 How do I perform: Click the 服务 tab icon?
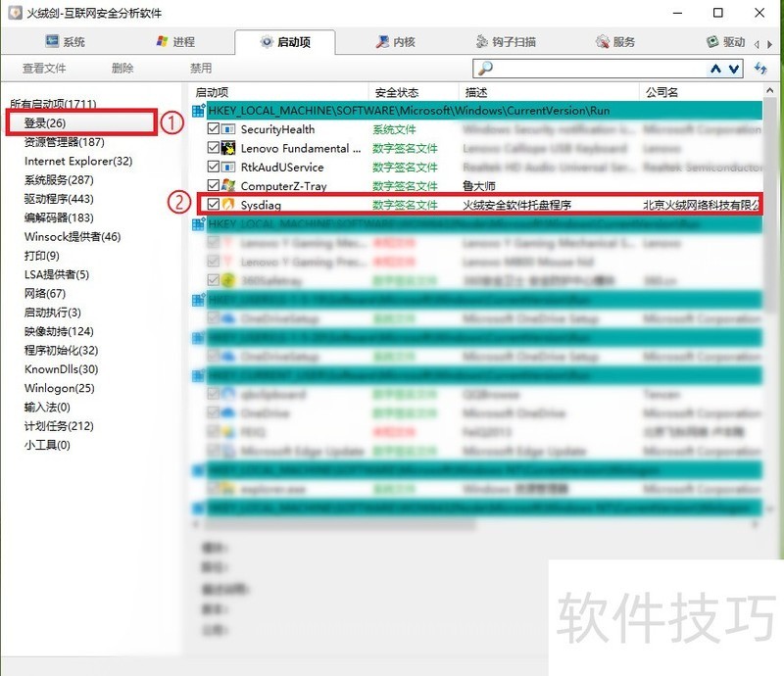click(x=603, y=41)
